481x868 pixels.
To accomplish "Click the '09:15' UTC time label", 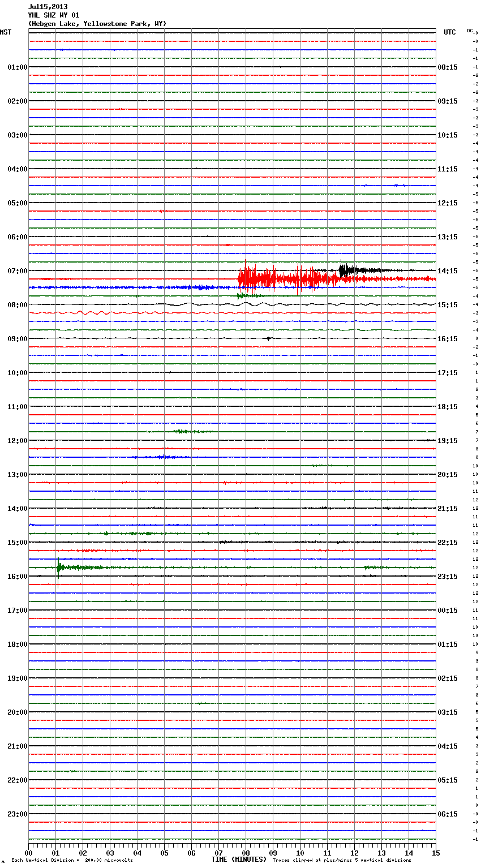I will coord(448,101).
